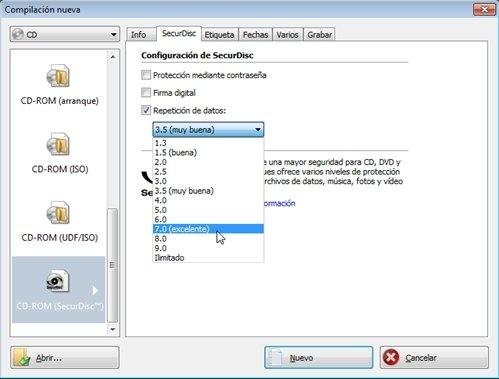Click the Nuevo button
499x379 pixels.
tap(319, 358)
